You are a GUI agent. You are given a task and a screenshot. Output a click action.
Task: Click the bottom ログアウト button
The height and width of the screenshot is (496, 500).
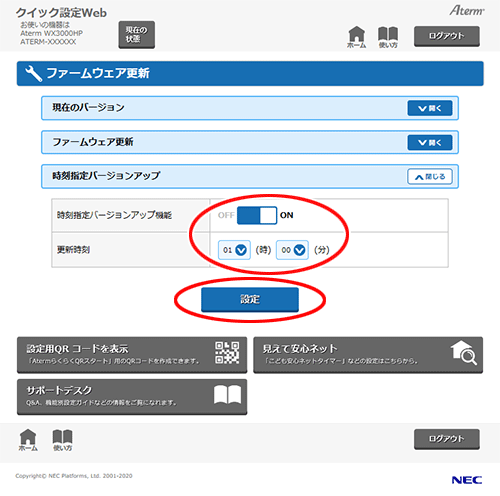click(x=447, y=439)
